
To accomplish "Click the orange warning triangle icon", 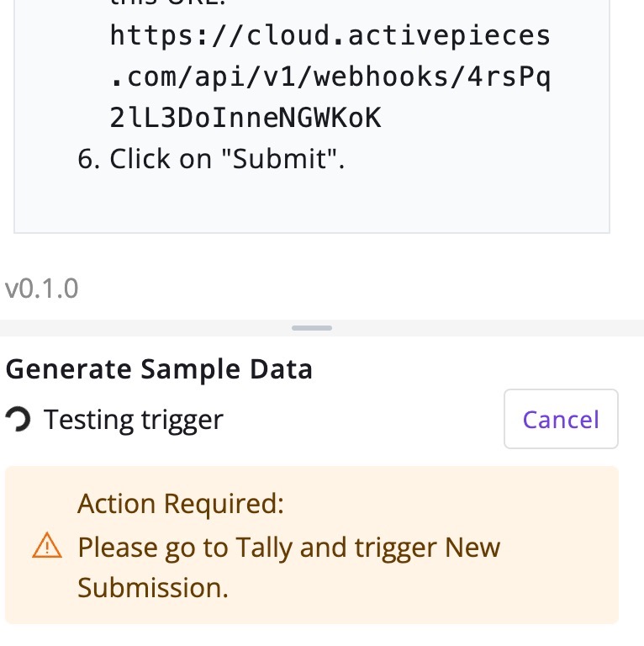I will click(47, 548).
